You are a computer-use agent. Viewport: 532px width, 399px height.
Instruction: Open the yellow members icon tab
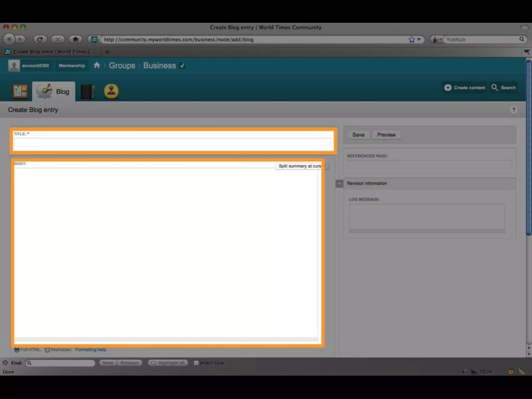pos(111,91)
